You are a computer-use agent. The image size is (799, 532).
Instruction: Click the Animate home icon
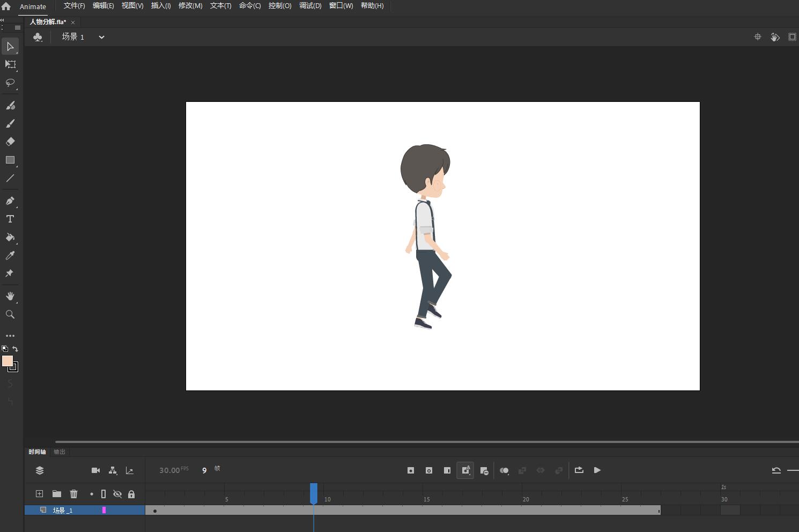[6, 6]
